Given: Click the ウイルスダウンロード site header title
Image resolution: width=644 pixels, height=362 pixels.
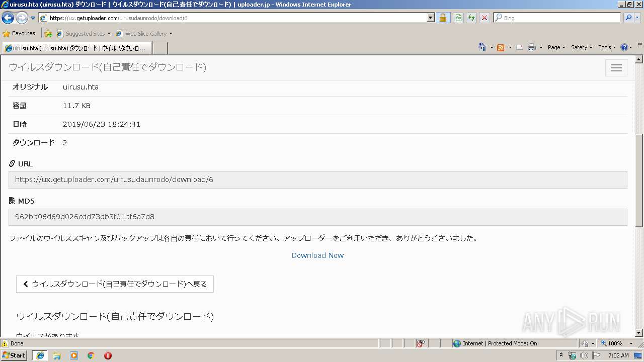Looking at the screenshot, I should click(107, 67).
